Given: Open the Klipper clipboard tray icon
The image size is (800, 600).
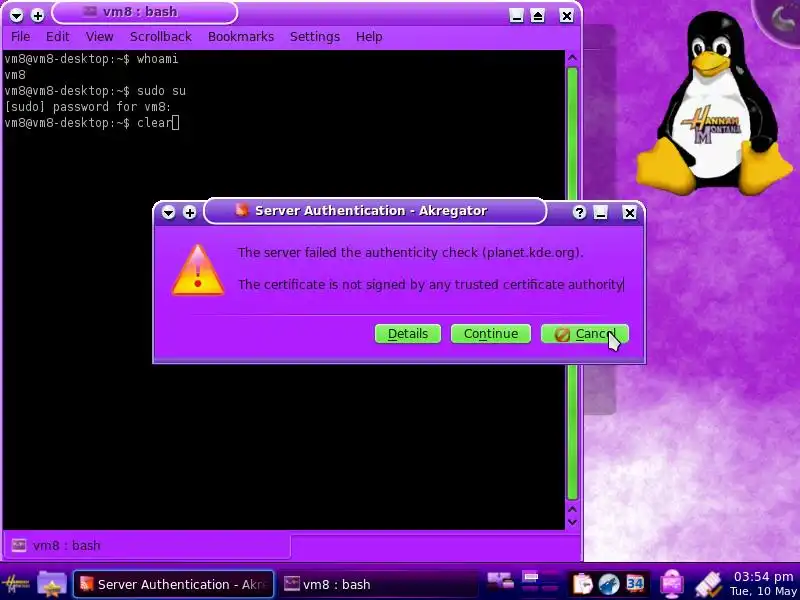Looking at the screenshot, I should pos(583,584).
